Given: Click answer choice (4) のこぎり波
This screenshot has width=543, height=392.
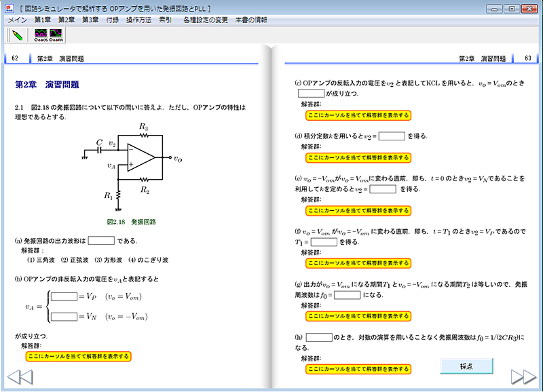Looking at the screenshot, I should [148, 260].
